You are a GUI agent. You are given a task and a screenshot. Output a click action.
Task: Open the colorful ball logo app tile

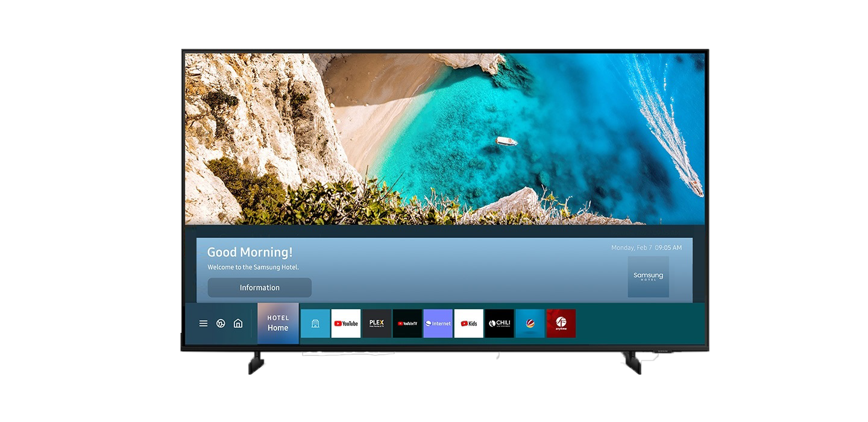tap(530, 324)
